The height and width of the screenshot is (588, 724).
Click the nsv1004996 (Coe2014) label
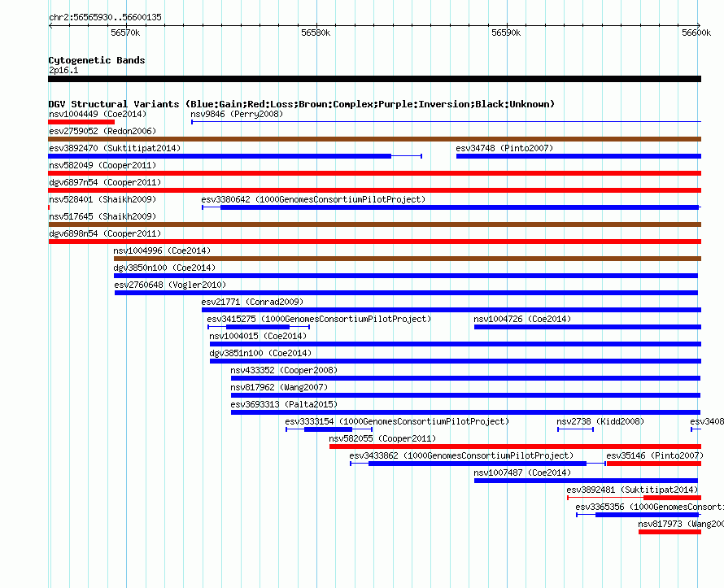pyautogui.click(x=162, y=250)
